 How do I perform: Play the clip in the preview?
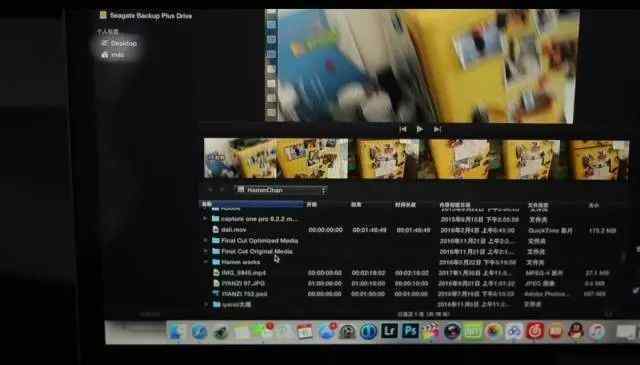point(420,129)
